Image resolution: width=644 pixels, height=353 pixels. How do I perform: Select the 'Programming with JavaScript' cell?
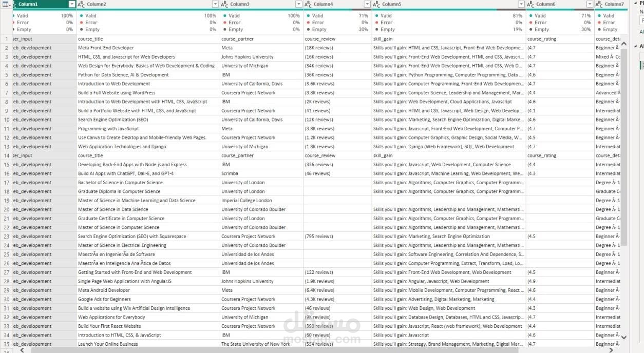(148, 129)
